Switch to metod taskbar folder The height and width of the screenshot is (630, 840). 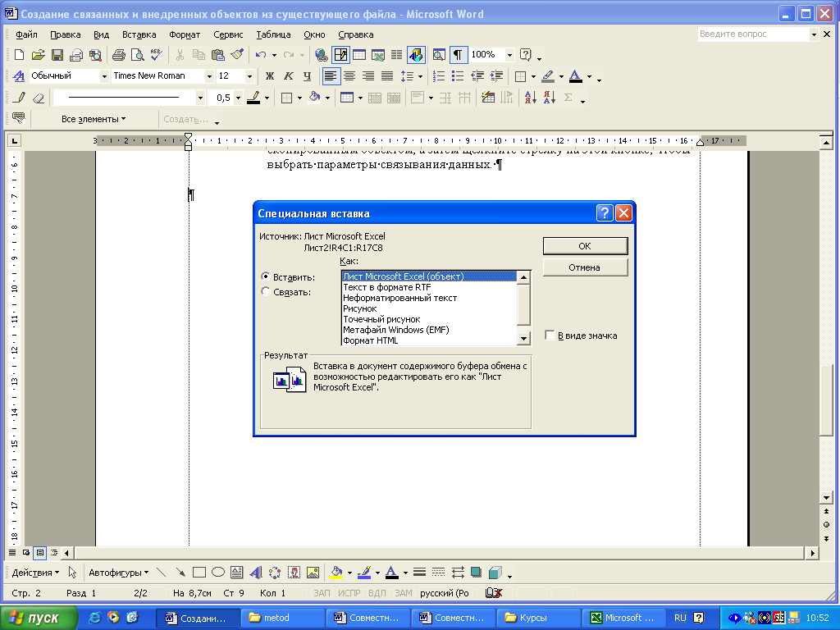coord(282,618)
